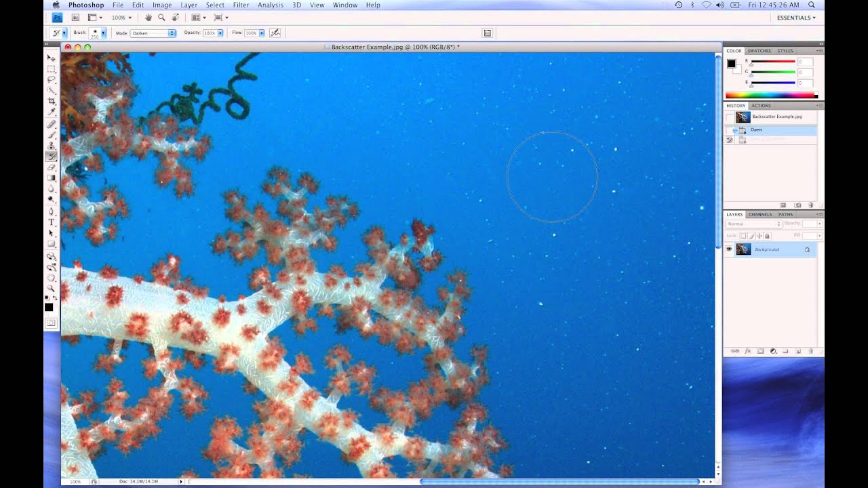Select the Blur tool
The image size is (868, 488).
click(52, 189)
